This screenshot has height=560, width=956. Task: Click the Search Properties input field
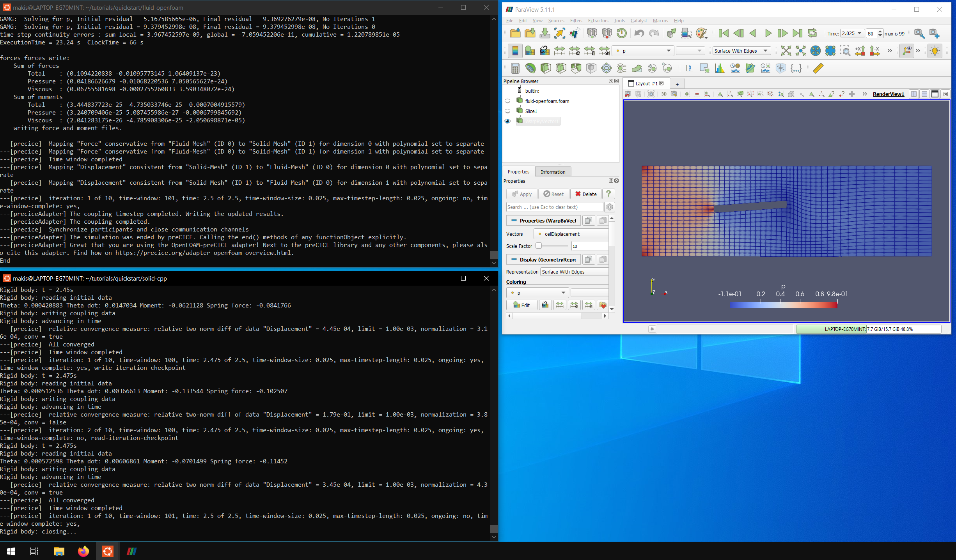[x=554, y=207]
